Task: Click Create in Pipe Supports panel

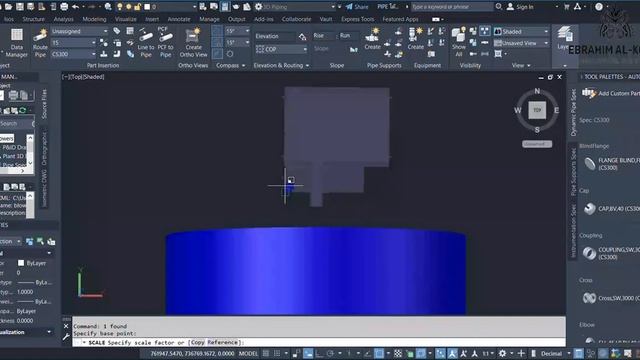Action: coord(372,40)
